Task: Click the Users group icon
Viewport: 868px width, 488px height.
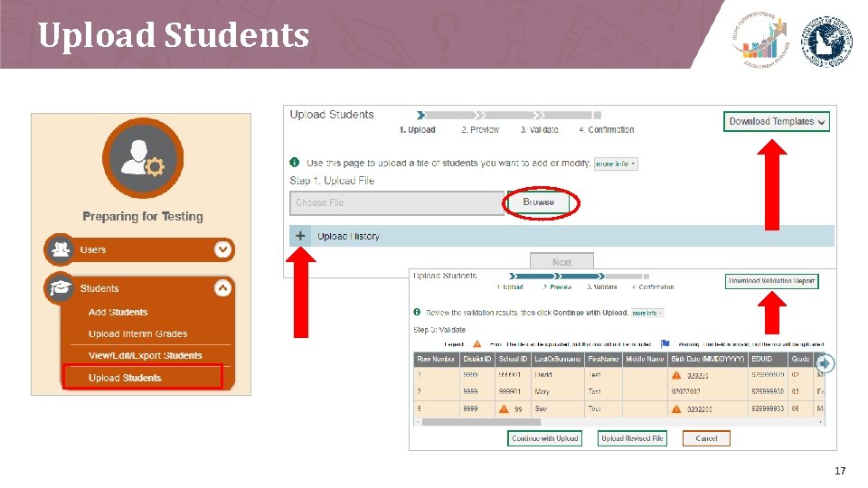Action: pos(60,249)
